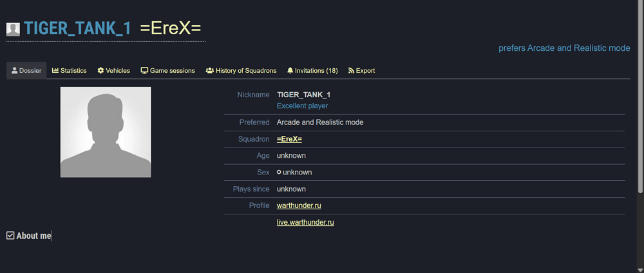Open the live.warthunder.ru link

point(305,222)
